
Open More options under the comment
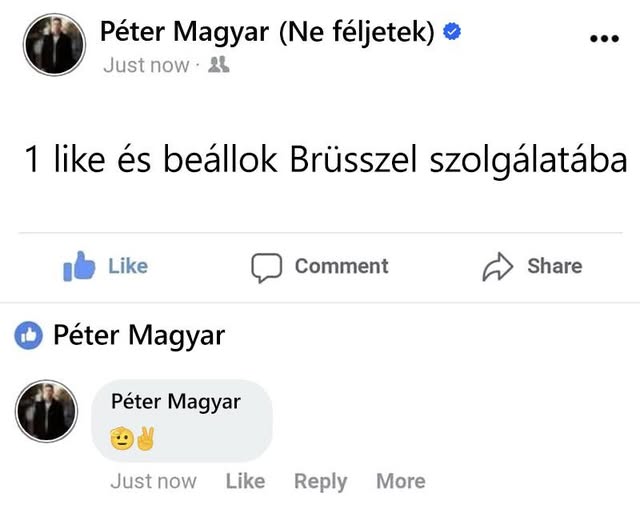click(400, 481)
